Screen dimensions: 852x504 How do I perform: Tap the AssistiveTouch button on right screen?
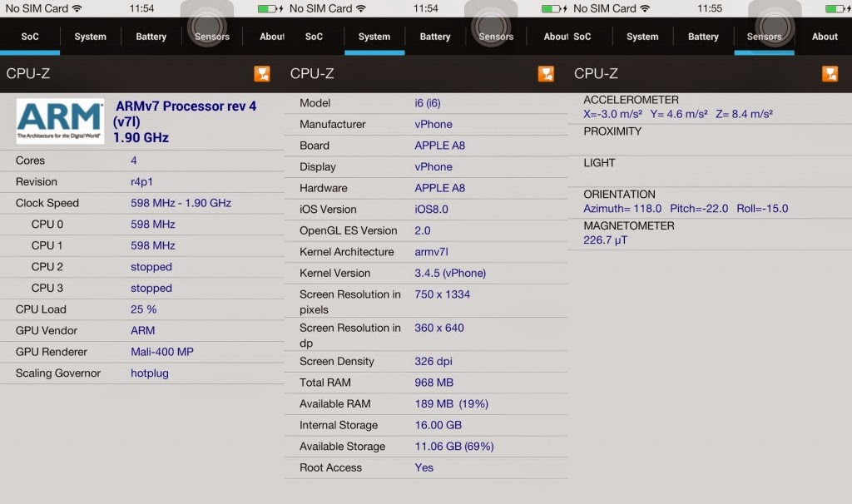click(x=775, y=26)
